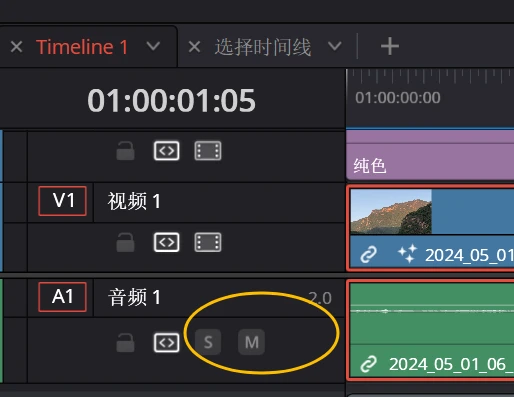The height and width of the screenshot is (397, 514).
Task: Add a new timeline tab with plus
Action: point(390,46)
